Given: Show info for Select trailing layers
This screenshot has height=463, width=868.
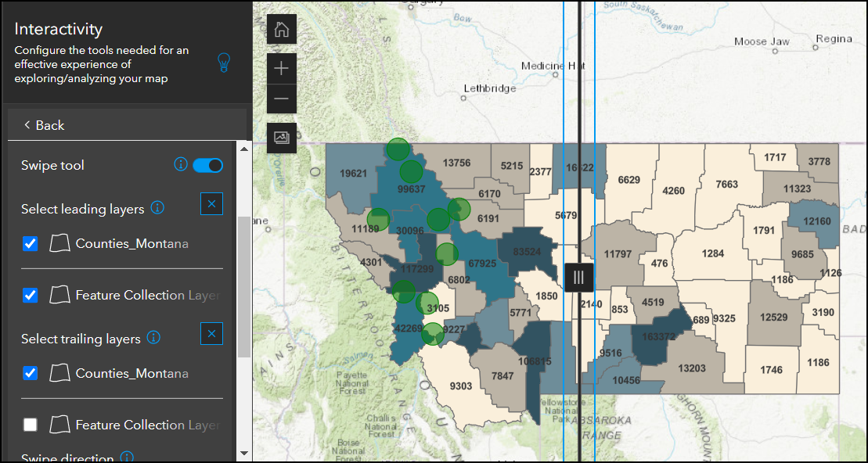Looking at the screenshot, I should tap(153, 338).
